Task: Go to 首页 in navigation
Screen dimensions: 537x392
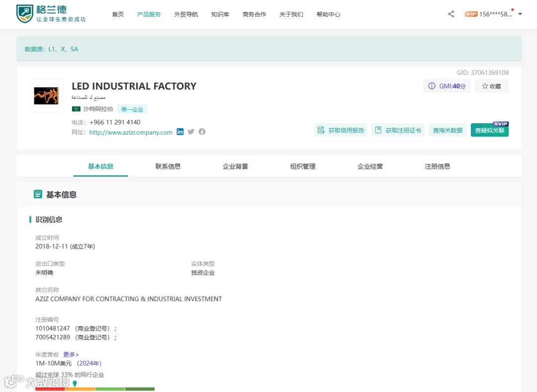Action: coord(118,14)
